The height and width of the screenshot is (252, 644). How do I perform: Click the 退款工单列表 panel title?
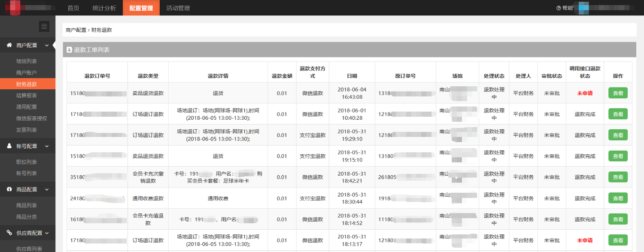click(92, 50)
